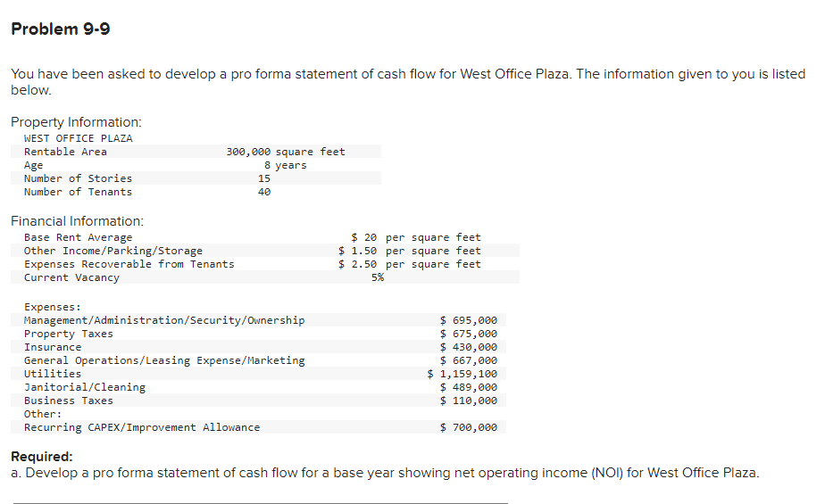Click the 'Age' row label
Screen dimensions: 825x504
(33, 165)
